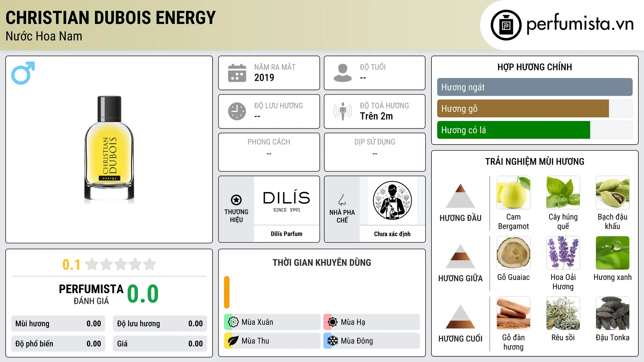
Task: Open the Gỗ Guaiac wood image
Action: tap(514, 253)
